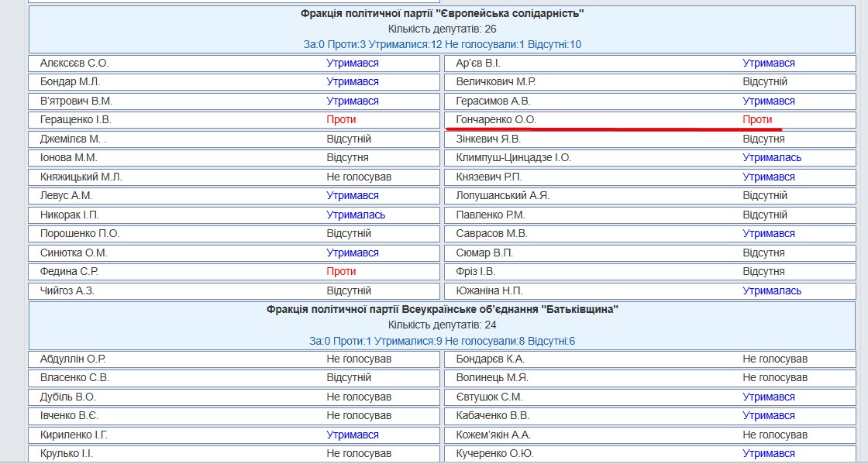Image resolution: width=868 pixels, height=464 pixels.
Task: Click Утрималась vote of Никорак І.П.
Action: 356,215
